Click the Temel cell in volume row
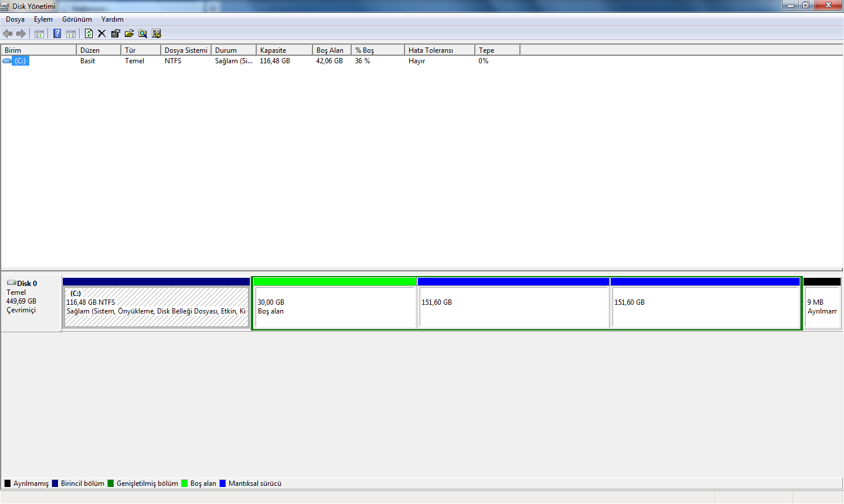This screenshot has width=844, height=504. 135,61
